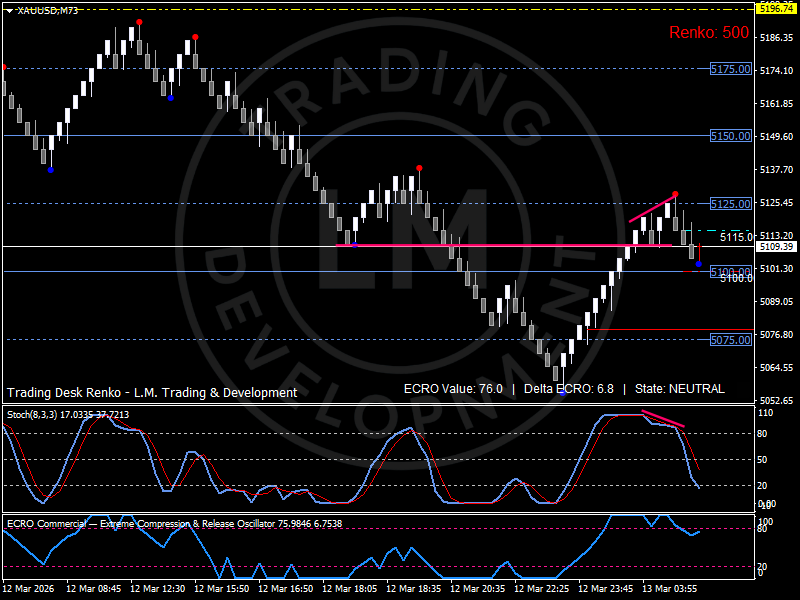
Task: Click the 12 Mar 23:45 time label
Action: 606,588
